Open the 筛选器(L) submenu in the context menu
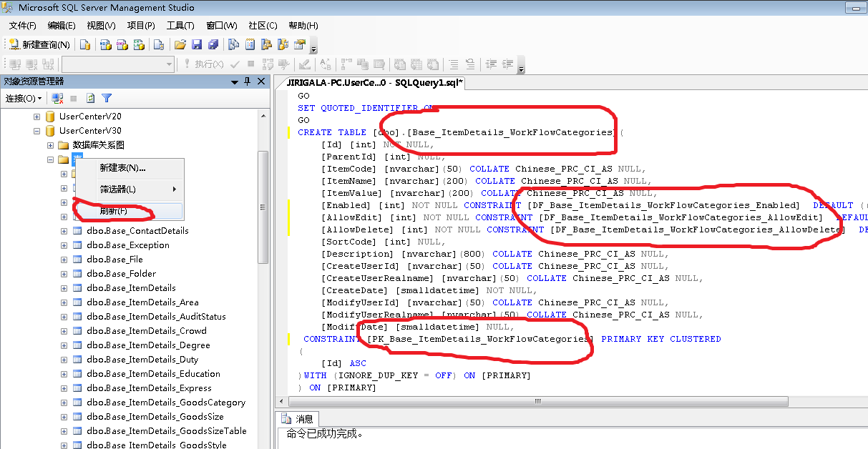868x449 pixels. tap(130, 189)
